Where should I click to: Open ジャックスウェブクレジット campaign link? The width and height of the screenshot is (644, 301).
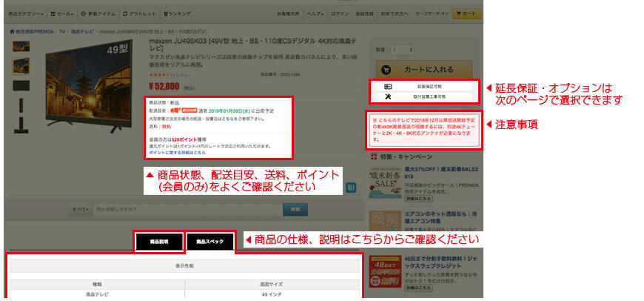(x=441, y=262)
